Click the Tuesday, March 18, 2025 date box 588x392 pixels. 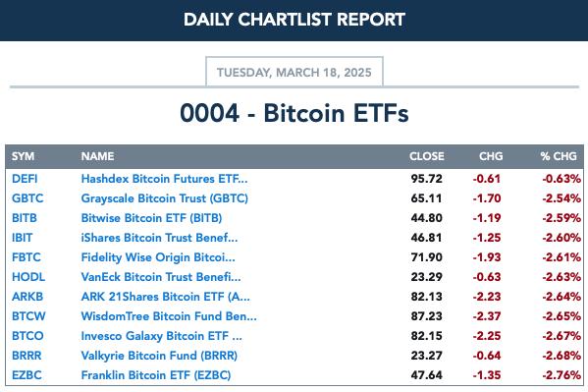click(294, 72)
